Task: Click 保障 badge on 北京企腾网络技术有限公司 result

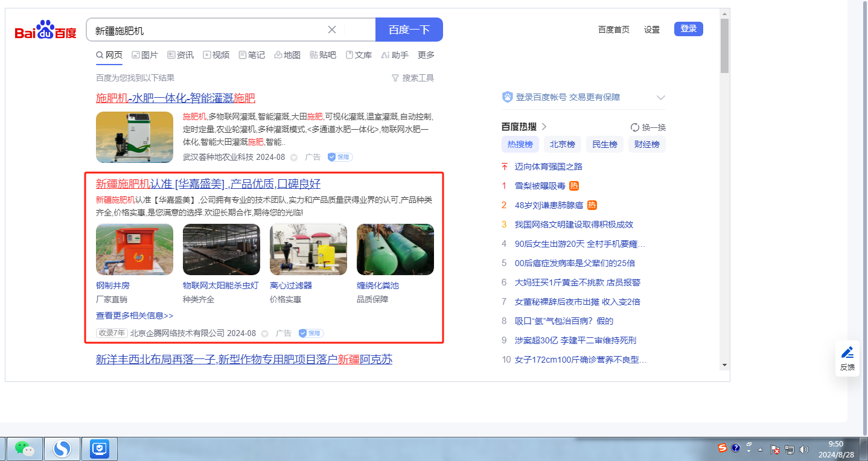Action: click(311, 333)
